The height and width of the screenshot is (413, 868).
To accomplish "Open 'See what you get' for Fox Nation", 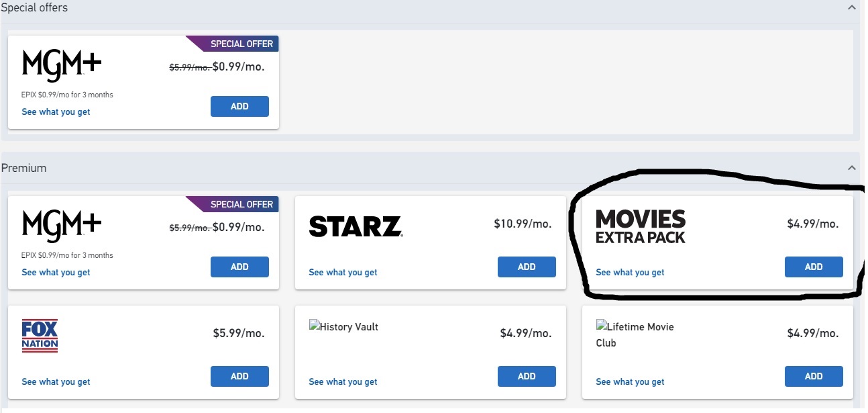I will point(56,382).
